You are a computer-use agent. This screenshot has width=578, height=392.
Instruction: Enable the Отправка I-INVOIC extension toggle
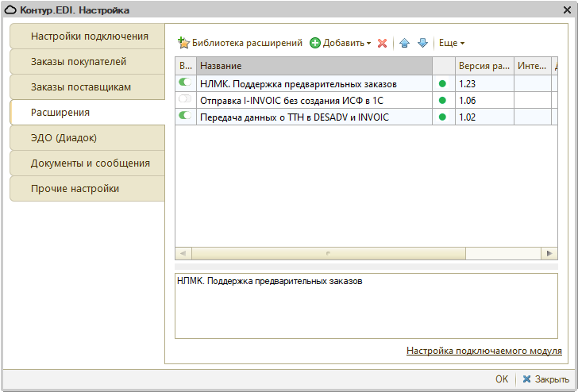pyautogui.click(x=186, y=99)
